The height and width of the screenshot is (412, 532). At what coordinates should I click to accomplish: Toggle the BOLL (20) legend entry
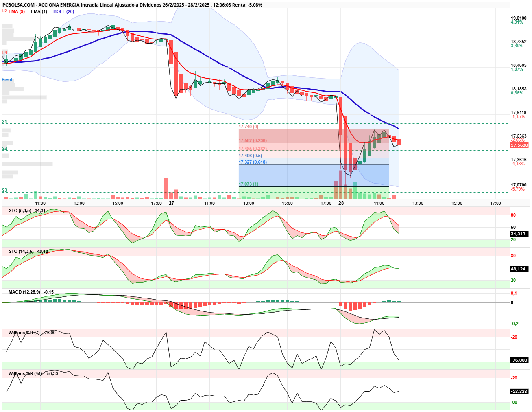pos(63,11)
